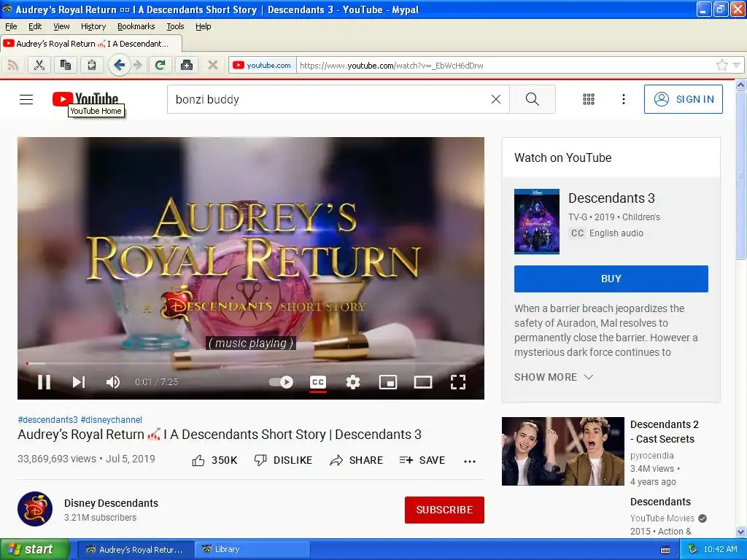Click the #descendants3 hashtag link
This screenshot has height=560, width=747.
click(47, 419)
